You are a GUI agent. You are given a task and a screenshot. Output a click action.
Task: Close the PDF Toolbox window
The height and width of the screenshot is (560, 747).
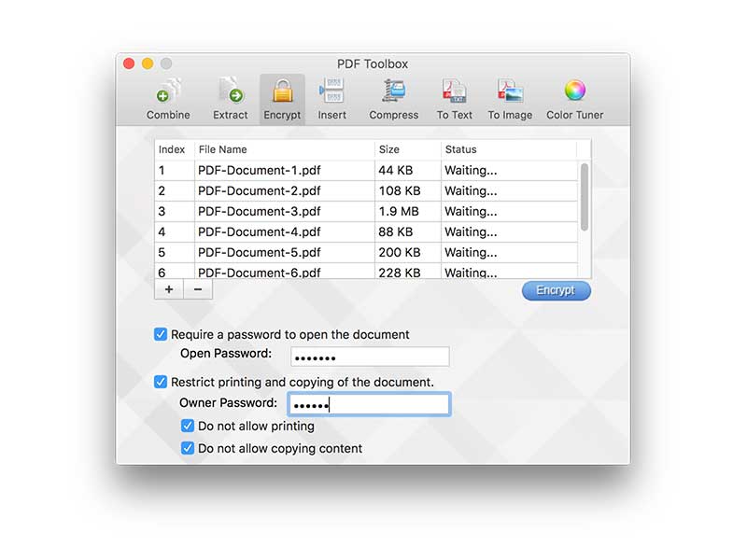coord(129,63)
